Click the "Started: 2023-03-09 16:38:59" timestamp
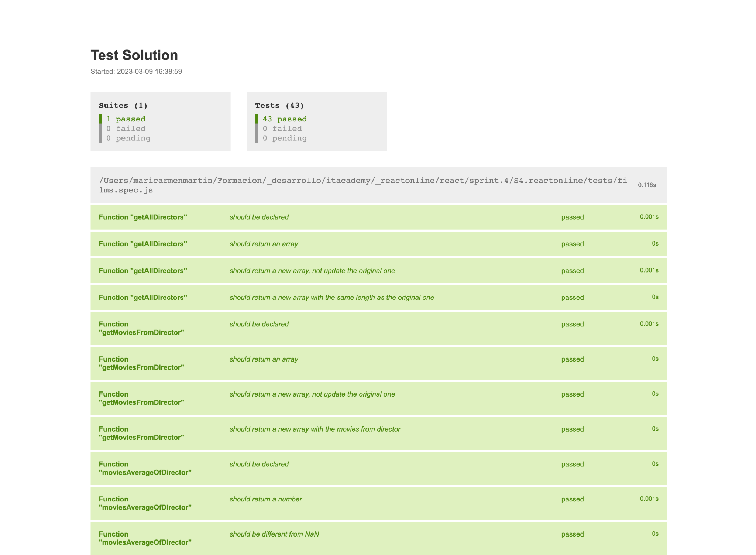 point(136,72)
